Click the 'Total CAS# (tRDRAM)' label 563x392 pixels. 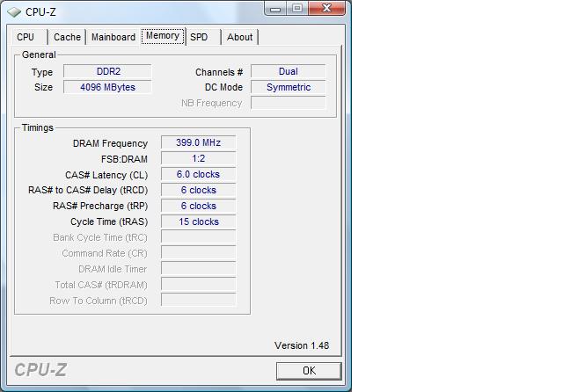[x=101, y=285]
